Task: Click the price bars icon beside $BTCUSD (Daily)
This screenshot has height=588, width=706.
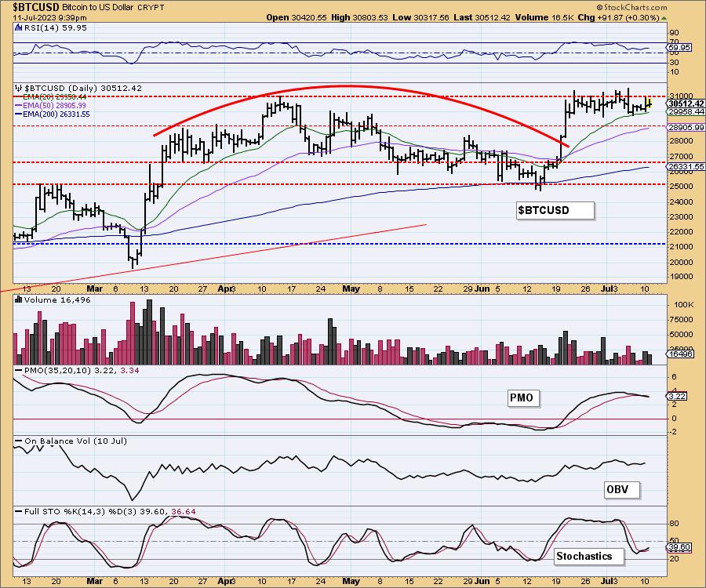Action: 18,88
